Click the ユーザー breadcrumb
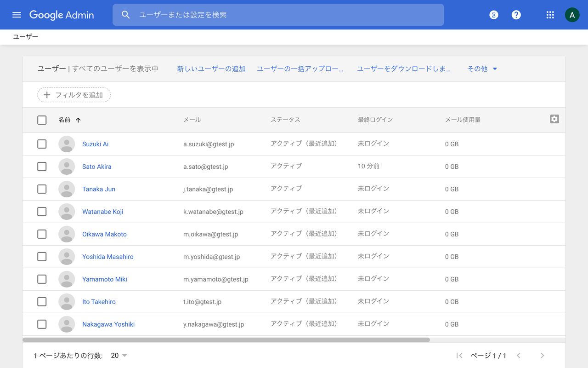The image size is (588, 368). (x=26, y=37)
